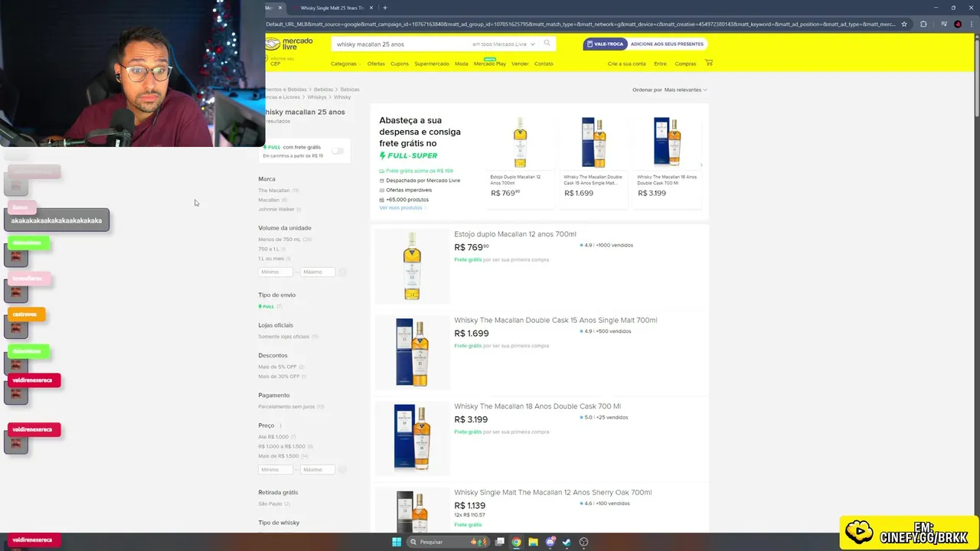Apply the price range arrow button

coord(342,469)
